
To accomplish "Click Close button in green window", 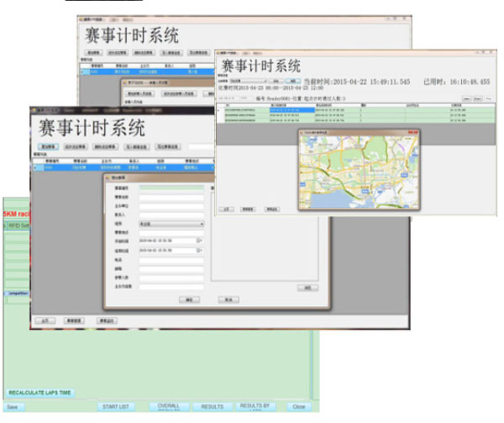I will pyautogui.click(x=299, y=407).
